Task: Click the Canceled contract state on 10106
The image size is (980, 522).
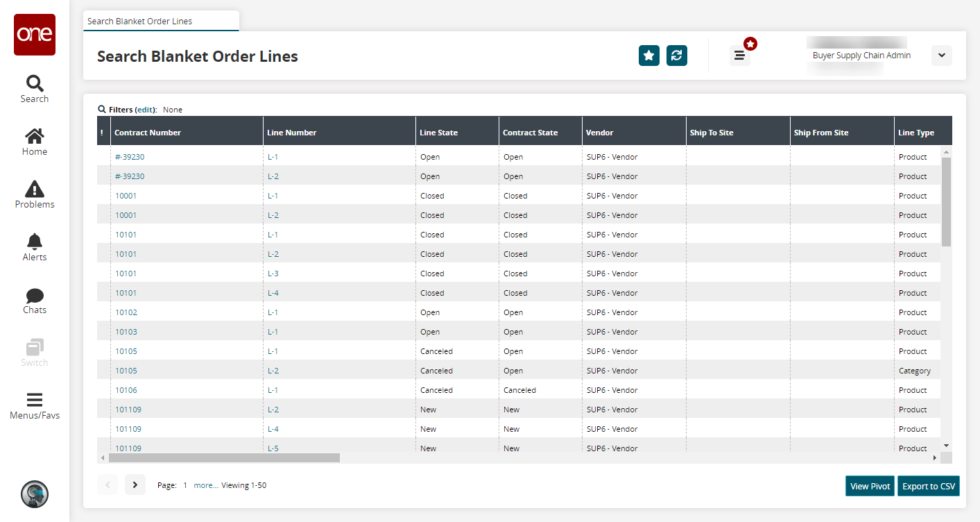Action: click(x=519, y=390)
